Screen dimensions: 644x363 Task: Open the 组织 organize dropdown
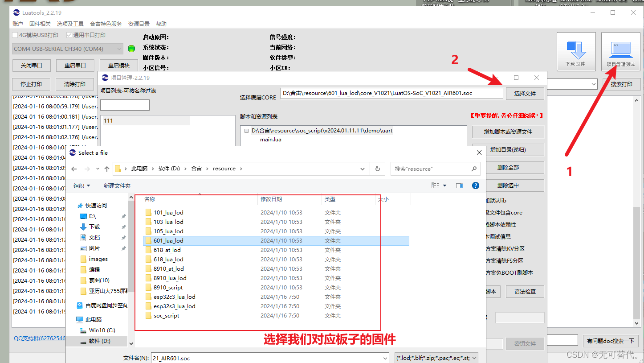82,186
